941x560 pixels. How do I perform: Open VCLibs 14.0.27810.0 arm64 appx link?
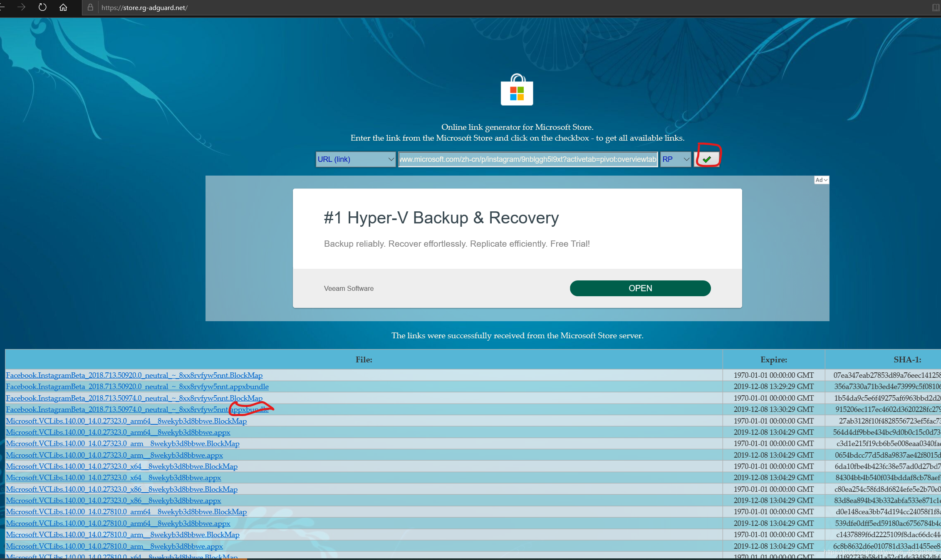(118, 523)
